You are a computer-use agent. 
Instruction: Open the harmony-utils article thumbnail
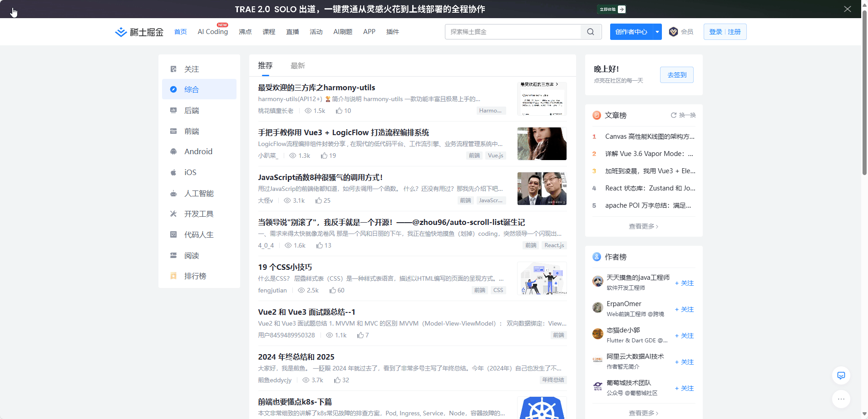(x=542, y=98)
